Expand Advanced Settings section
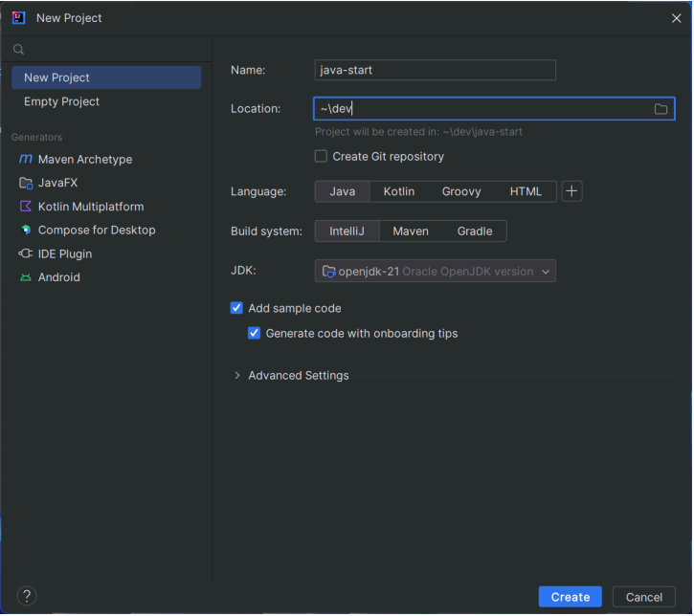The image size is (694, 616). 237,376
